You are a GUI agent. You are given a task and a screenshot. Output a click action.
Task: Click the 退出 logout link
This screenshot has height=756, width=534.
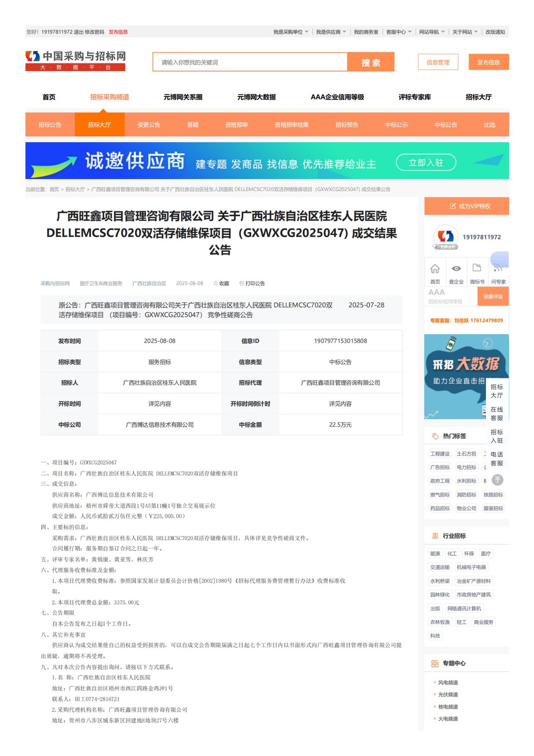click(79, 32)
